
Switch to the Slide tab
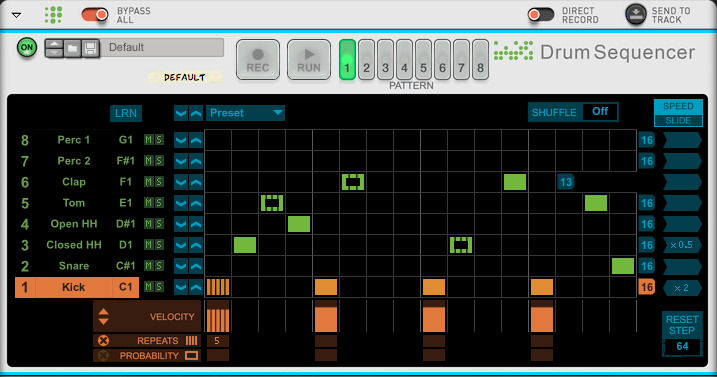(678, 120)
